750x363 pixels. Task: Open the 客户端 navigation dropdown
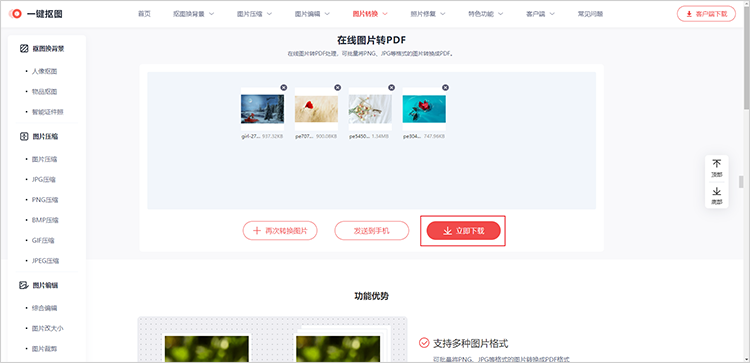point(540,14)
